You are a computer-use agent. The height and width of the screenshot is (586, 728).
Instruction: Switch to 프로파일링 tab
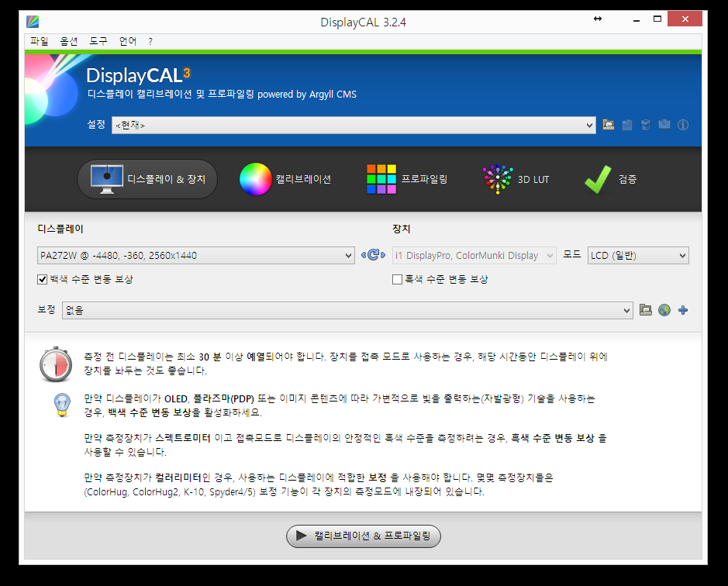point(407,179)
